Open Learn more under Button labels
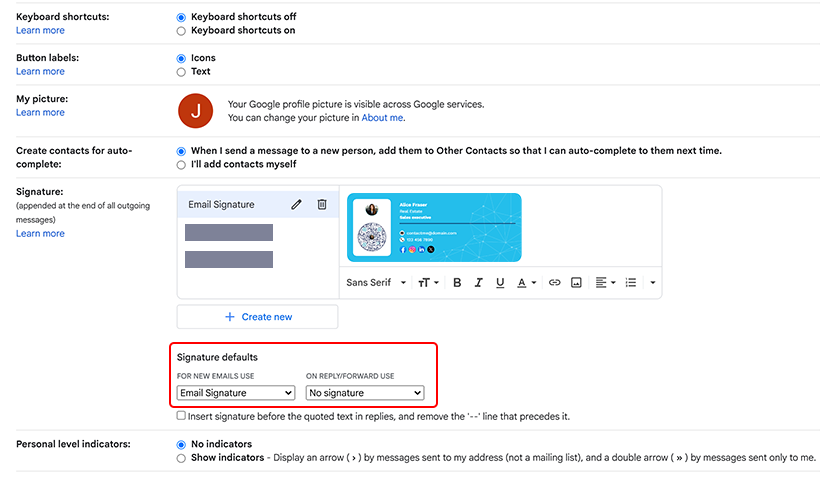820x480 pixels. click(40, 72)
